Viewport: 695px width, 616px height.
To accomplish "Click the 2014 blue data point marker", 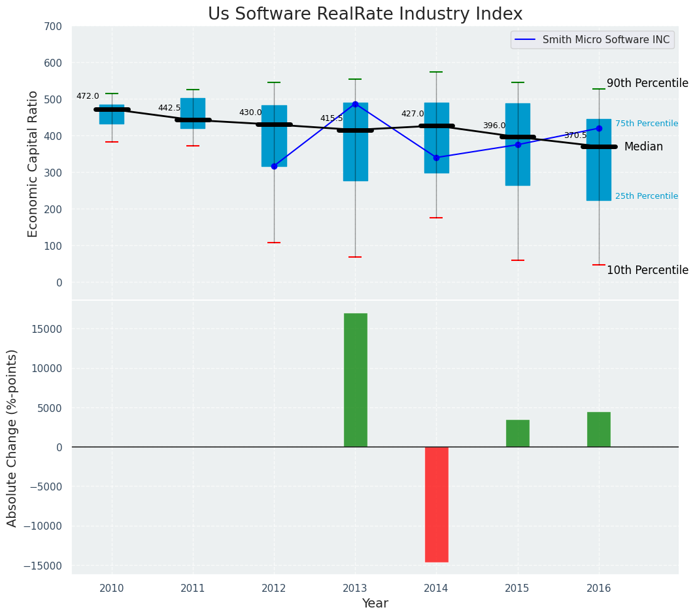I will [x=436, y=158].
